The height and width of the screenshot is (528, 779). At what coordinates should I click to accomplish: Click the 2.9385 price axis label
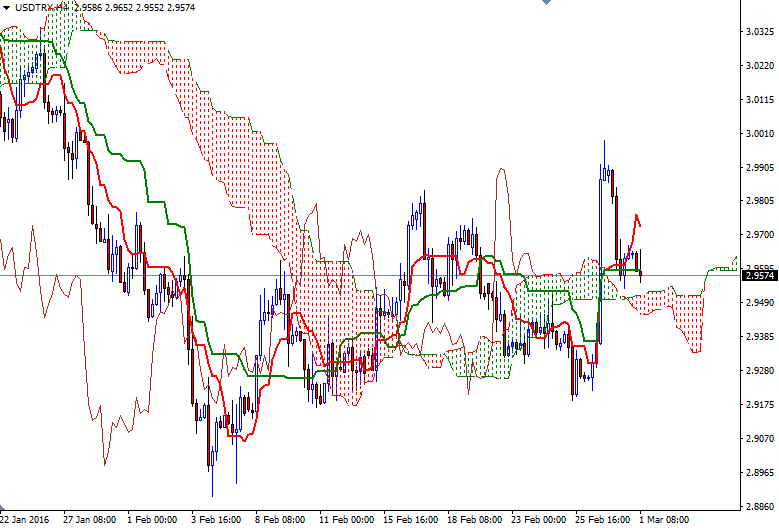coord(760,336)
